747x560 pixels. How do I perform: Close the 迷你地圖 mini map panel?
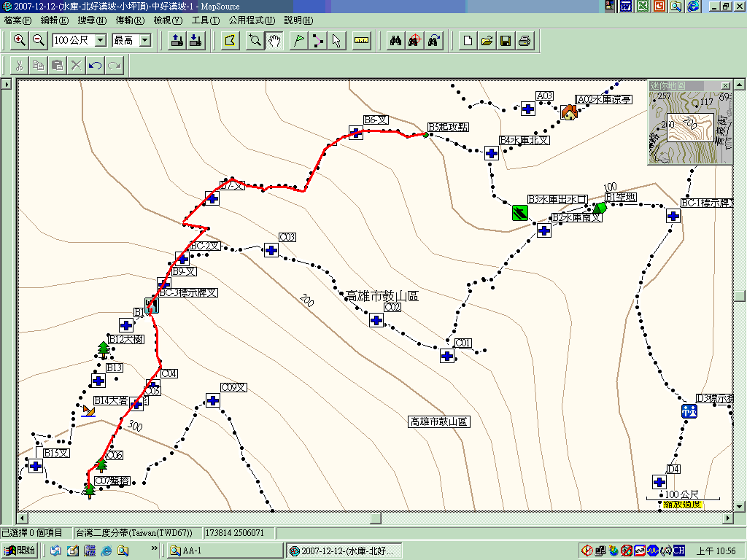click(725, 86)
